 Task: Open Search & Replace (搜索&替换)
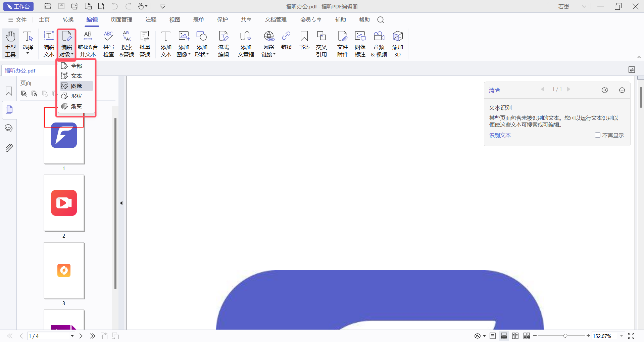coord(127,44)
